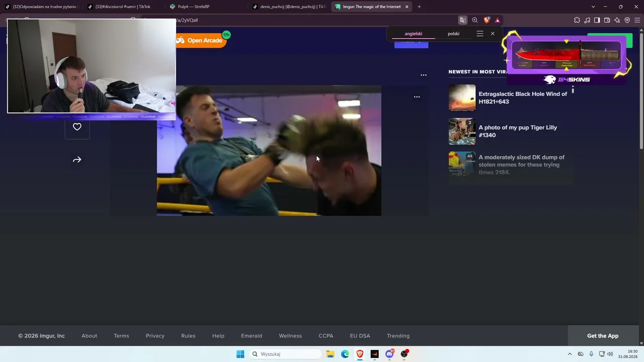Image resolution: width=644 pixels, height=362 pixels.
Task: Play the boxing punch video
Action: (269, 151)
